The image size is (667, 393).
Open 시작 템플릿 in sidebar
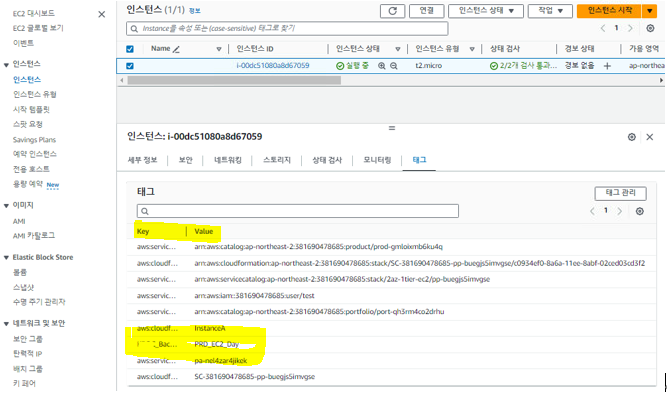31,110
